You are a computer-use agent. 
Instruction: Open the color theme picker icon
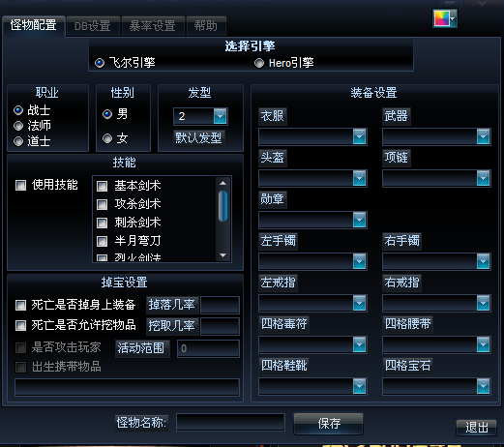pyautogui.click(x=444, y=18)
